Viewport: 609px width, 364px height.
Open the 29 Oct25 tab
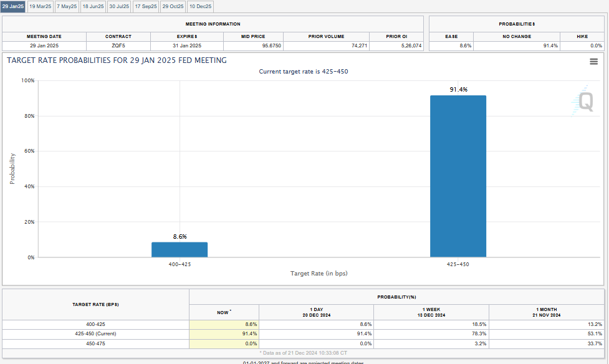click(173, 7)
